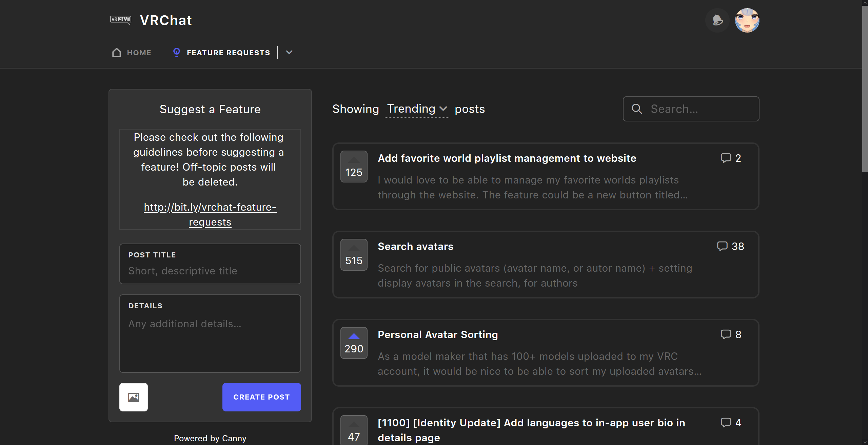Open comments on Search avatars post

coord(730,246)
